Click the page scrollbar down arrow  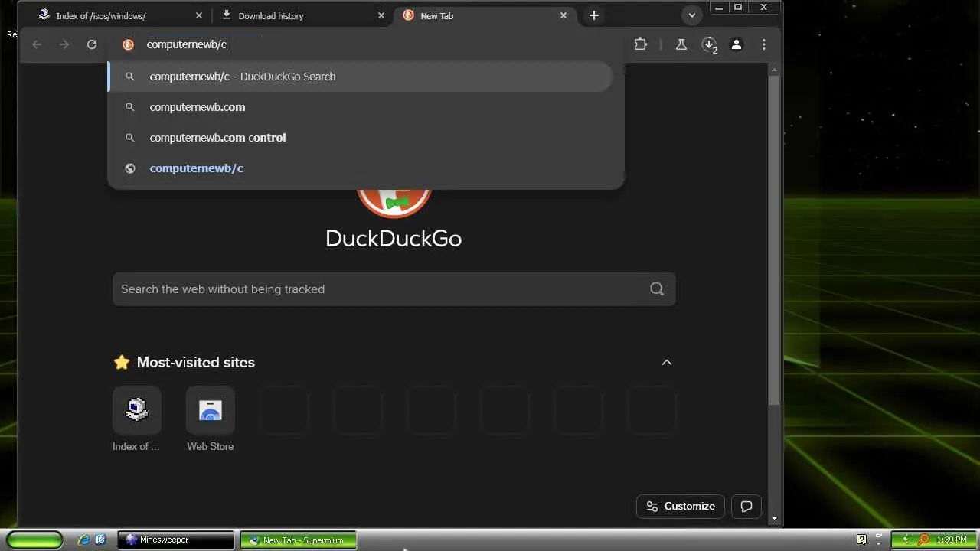(x=774, y=518)
